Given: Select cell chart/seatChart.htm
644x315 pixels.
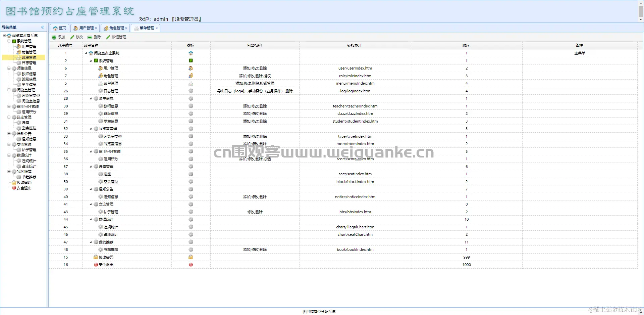Looking at the screenshot, I should pyautogui.click(x=355, y=234).
